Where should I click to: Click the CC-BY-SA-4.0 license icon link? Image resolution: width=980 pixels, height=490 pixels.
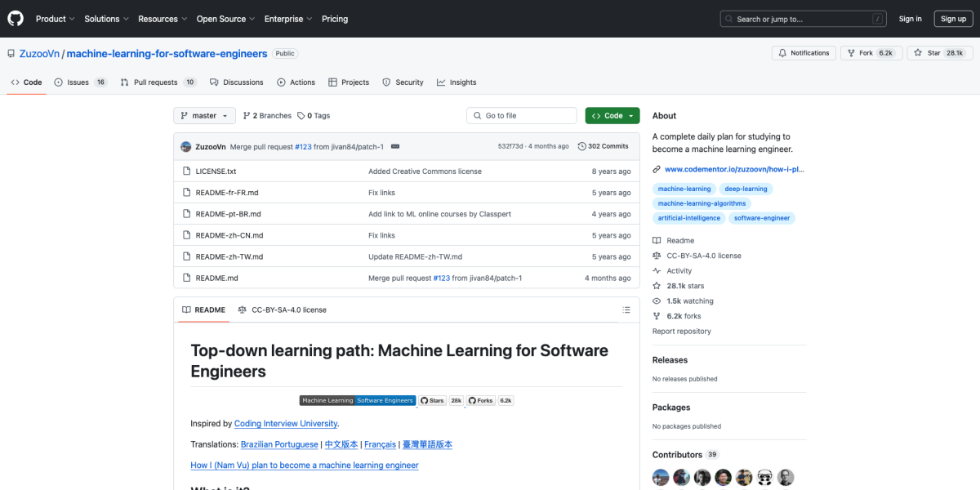(282, 310)
